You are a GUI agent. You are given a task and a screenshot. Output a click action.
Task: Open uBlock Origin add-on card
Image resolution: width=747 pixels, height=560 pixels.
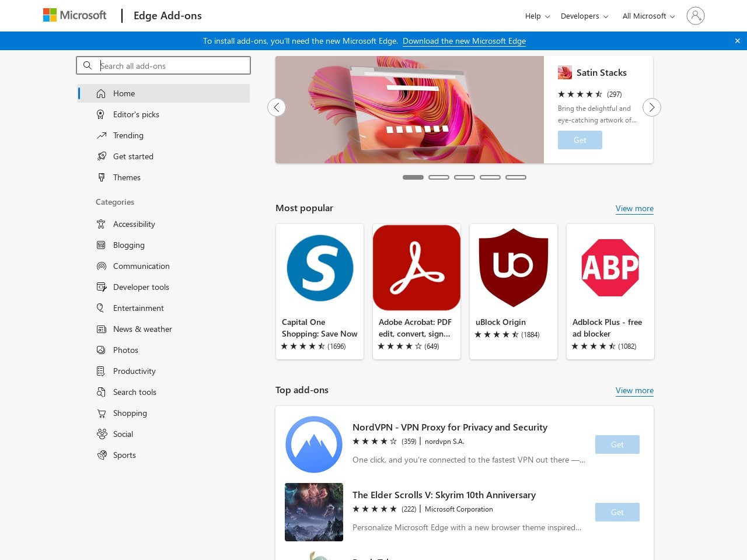(x=514, y=292)
